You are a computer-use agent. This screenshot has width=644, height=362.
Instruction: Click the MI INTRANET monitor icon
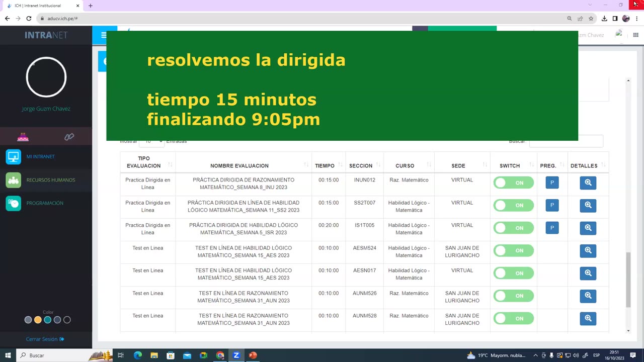click(14, 156)
